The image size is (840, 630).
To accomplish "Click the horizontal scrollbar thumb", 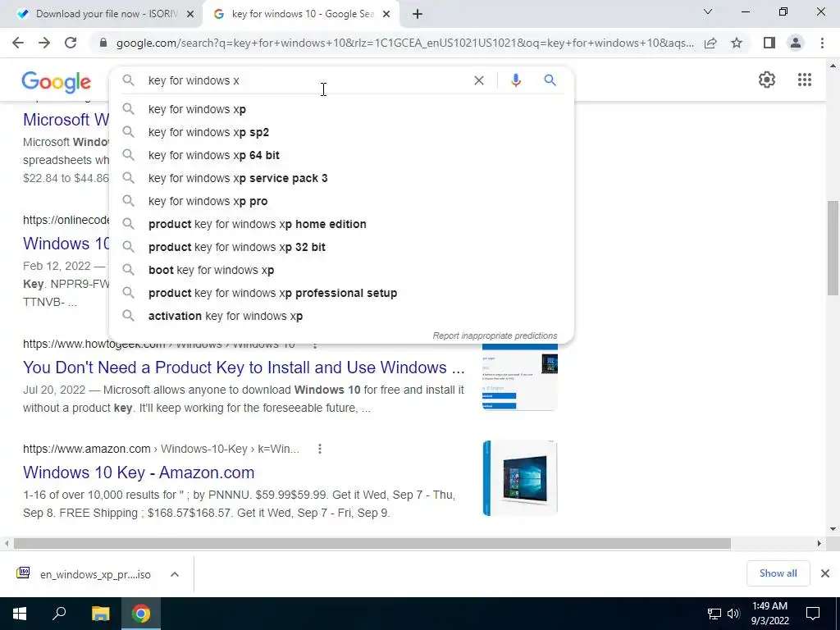I will point(372,544).
